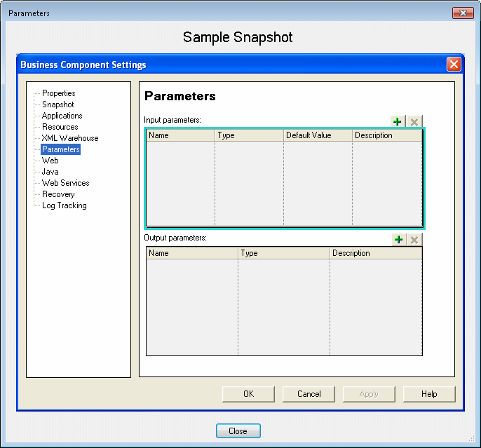Viewport: 481px width, 448px height.
Task: Select the Web settings item
Action: pyautogui.click(x=50, y=161)
